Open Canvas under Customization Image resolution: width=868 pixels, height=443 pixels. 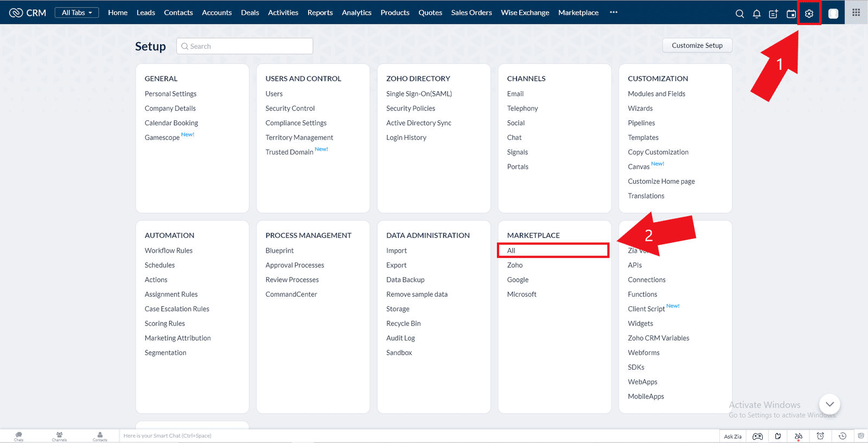pyautogui.click(x=639, y=167)
